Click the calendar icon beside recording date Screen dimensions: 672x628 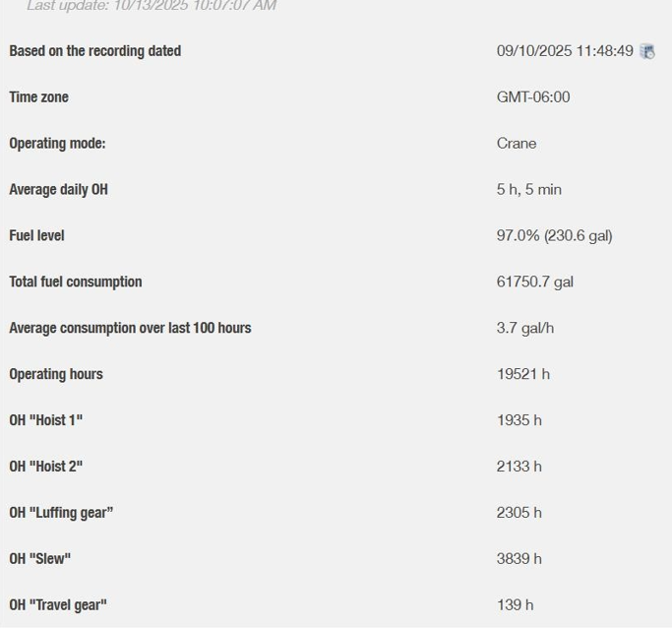pyautogui.click(x=647, y=51)
